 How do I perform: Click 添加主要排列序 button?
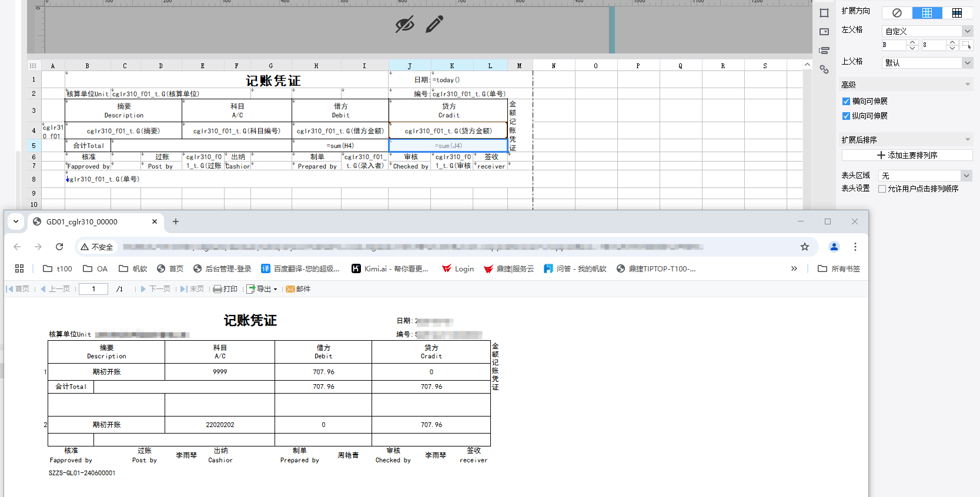(907, 155)
